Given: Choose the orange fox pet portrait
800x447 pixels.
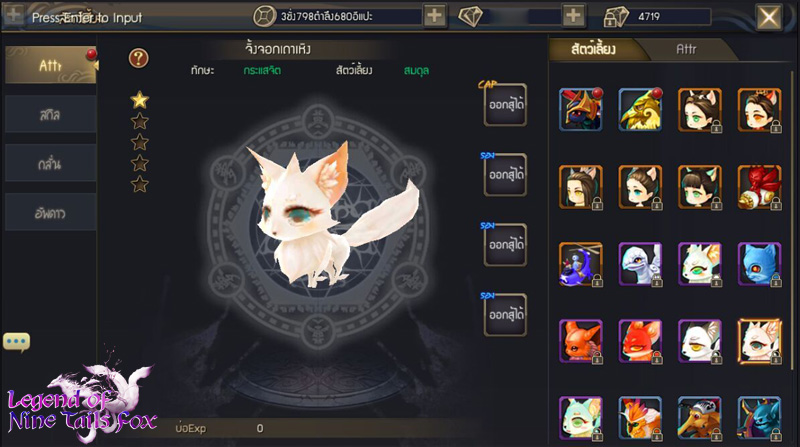Looking at the screenshot, I should (x=581, y=341).
